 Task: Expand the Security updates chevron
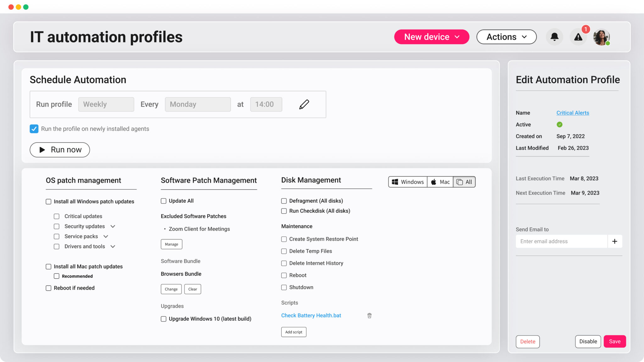pyautogui.click(x=113, y=226)
